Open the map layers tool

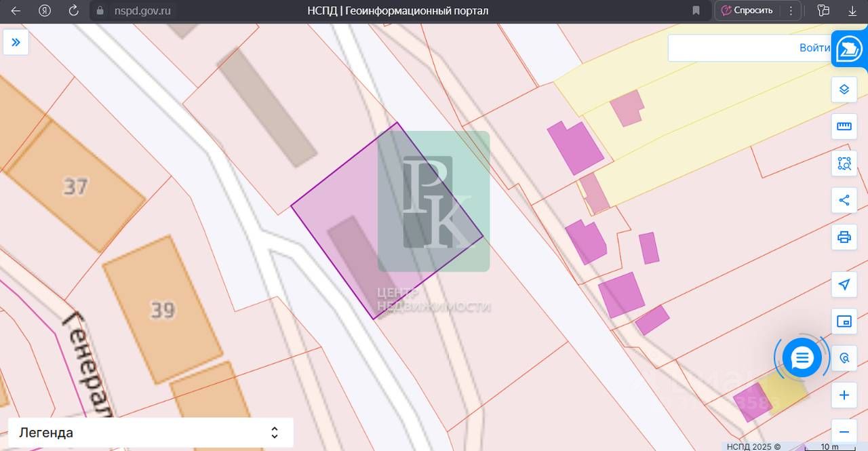(844, 90)
